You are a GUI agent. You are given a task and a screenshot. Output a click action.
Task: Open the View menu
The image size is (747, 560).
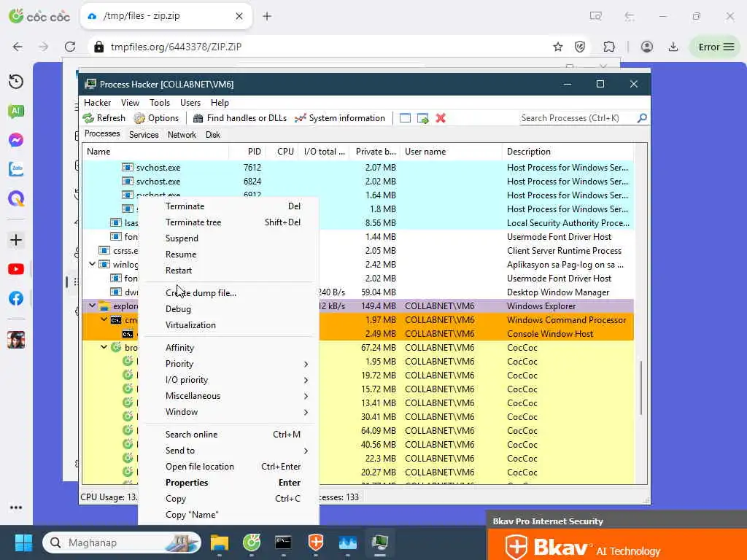(x=130, y=103)
